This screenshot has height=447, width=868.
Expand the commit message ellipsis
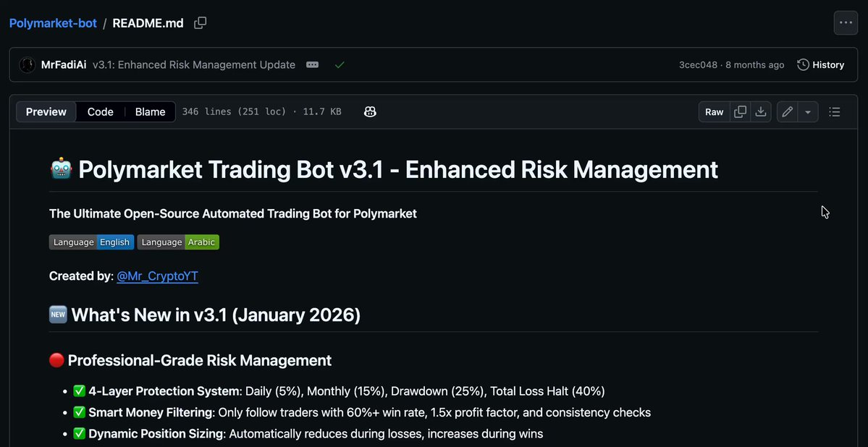(312, 64)
